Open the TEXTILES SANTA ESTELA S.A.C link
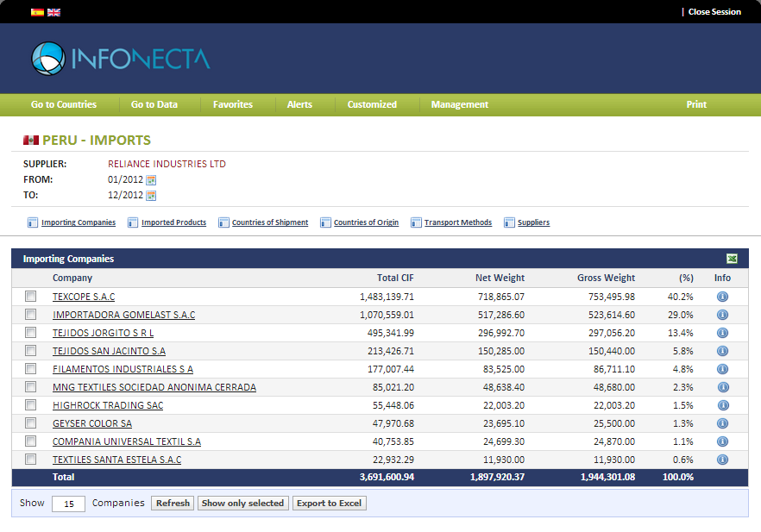The image size is (761, 532). coord(117,460)
